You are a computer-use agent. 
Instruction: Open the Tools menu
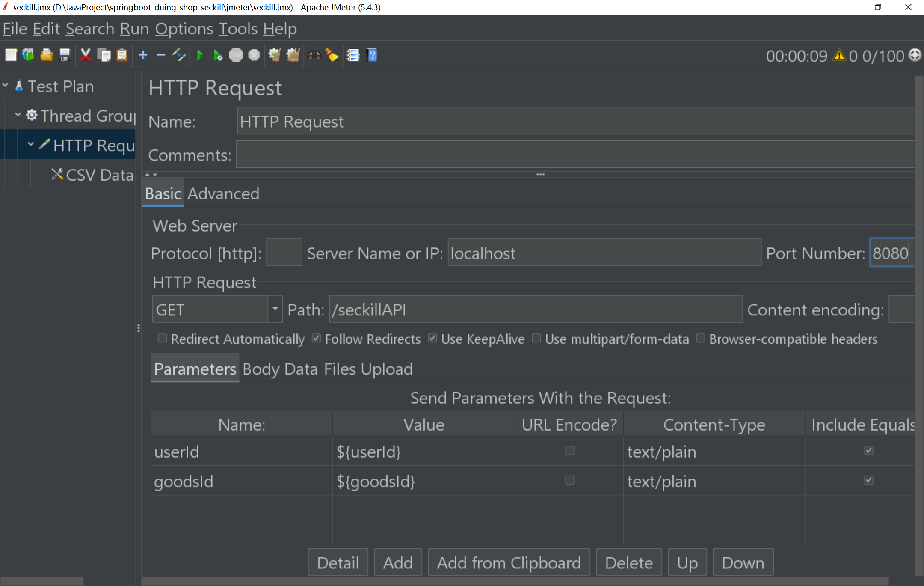click(238, 29)
